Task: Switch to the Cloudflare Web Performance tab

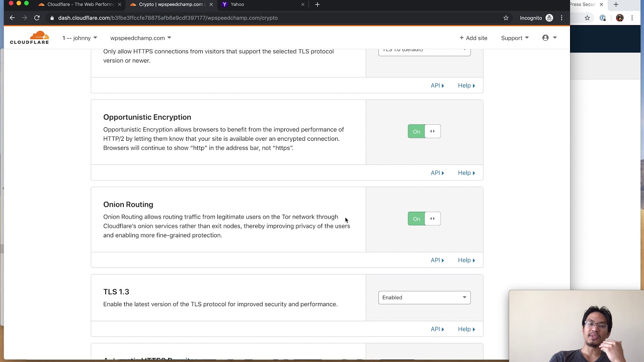Action: pyautogui.click(x=79, y=5)
